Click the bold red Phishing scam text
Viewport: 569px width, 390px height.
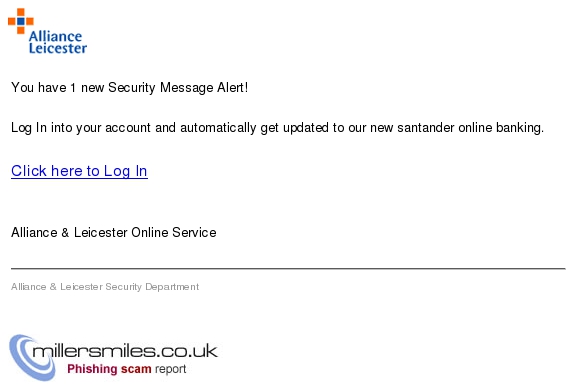[x=109, y=369]
